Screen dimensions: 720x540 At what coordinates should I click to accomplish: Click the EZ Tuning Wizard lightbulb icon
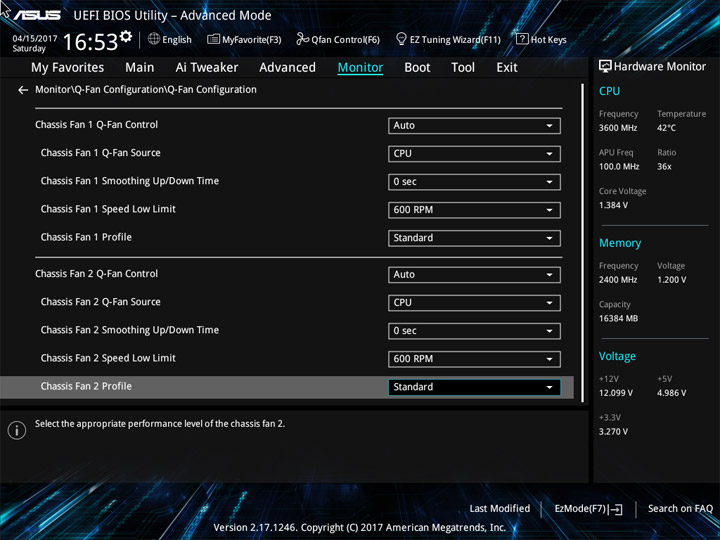[401, 39]
